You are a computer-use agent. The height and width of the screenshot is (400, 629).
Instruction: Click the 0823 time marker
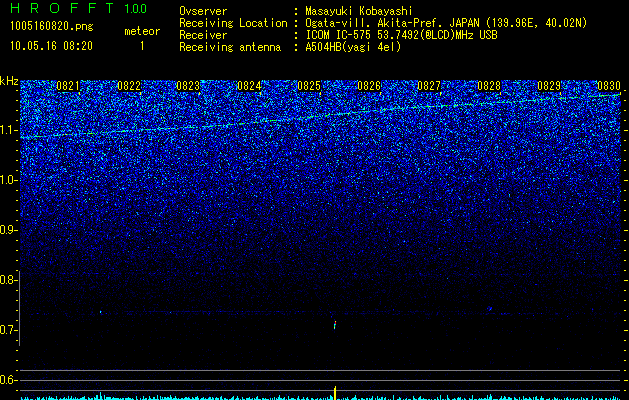188,86
